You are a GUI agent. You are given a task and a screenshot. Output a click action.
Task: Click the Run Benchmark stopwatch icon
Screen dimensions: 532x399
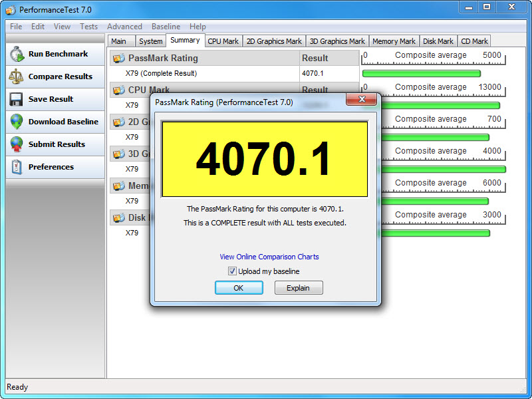17,55
